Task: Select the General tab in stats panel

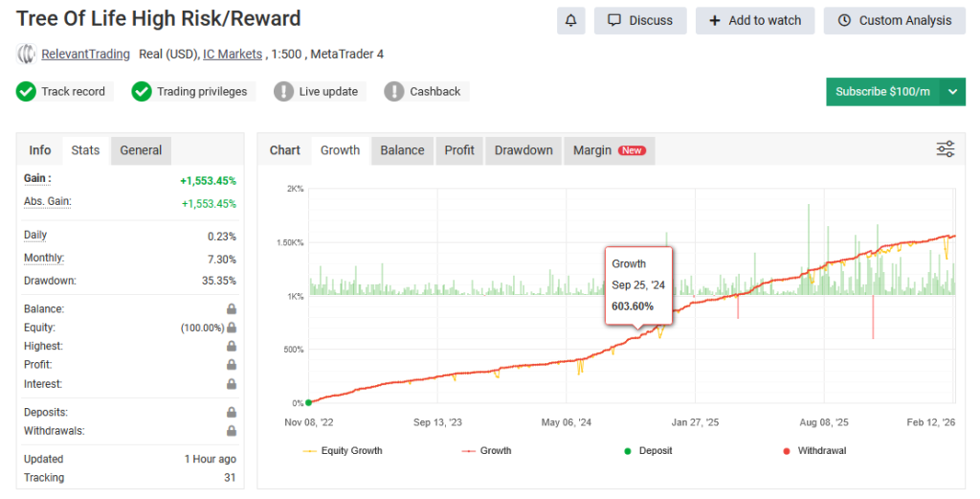Action: pyautogui.click(x=141, y=150)
